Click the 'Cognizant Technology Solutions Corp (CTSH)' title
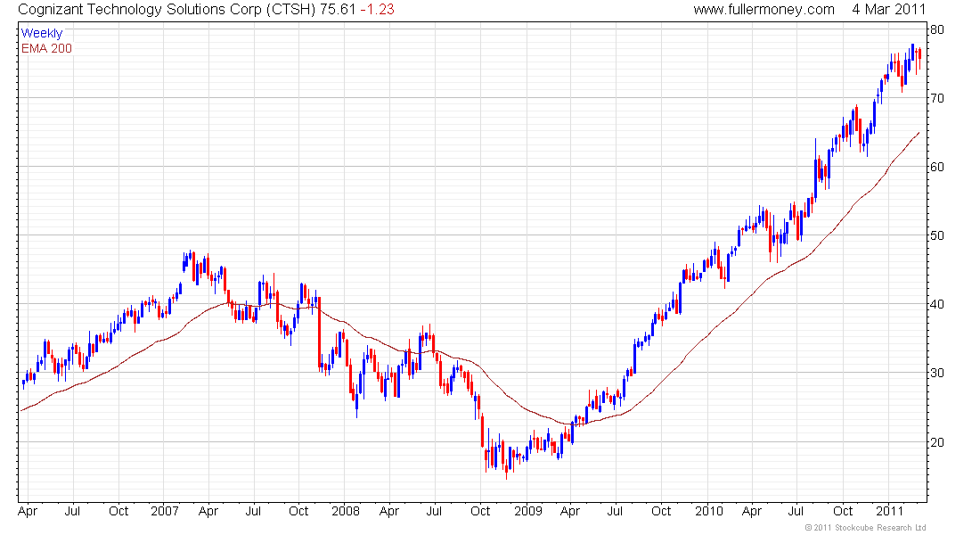This screenshot has height=535, width=980. [167, 10]
